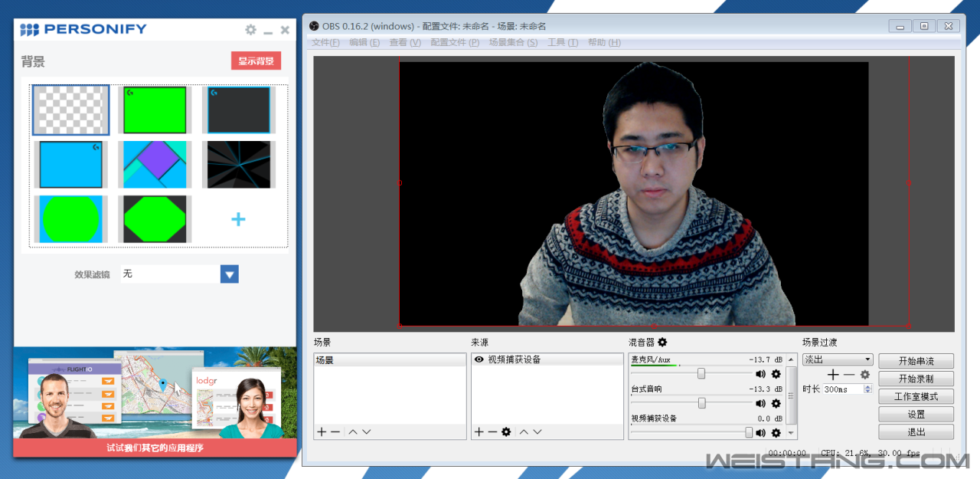Adjust the 时长 duration spinner arrows

[867, 389]
